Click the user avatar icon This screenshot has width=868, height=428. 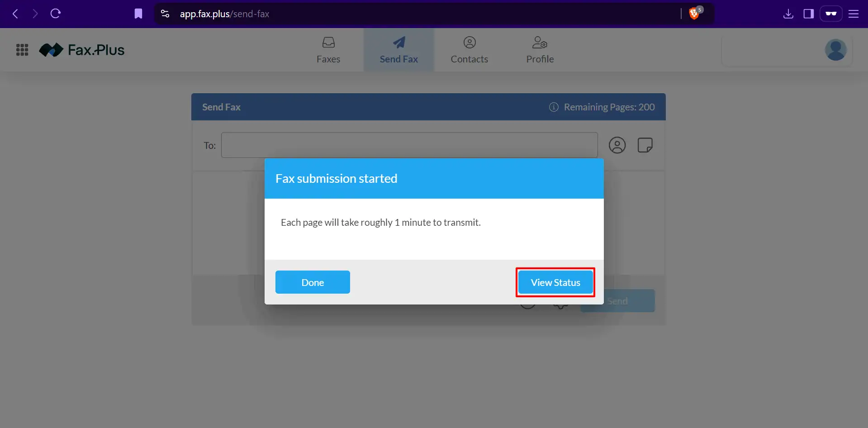point(835,50)
